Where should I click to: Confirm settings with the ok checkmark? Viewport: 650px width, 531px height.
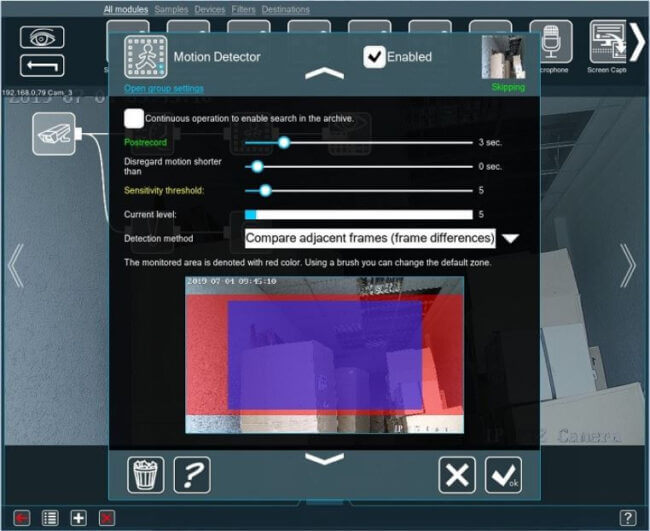503,475
